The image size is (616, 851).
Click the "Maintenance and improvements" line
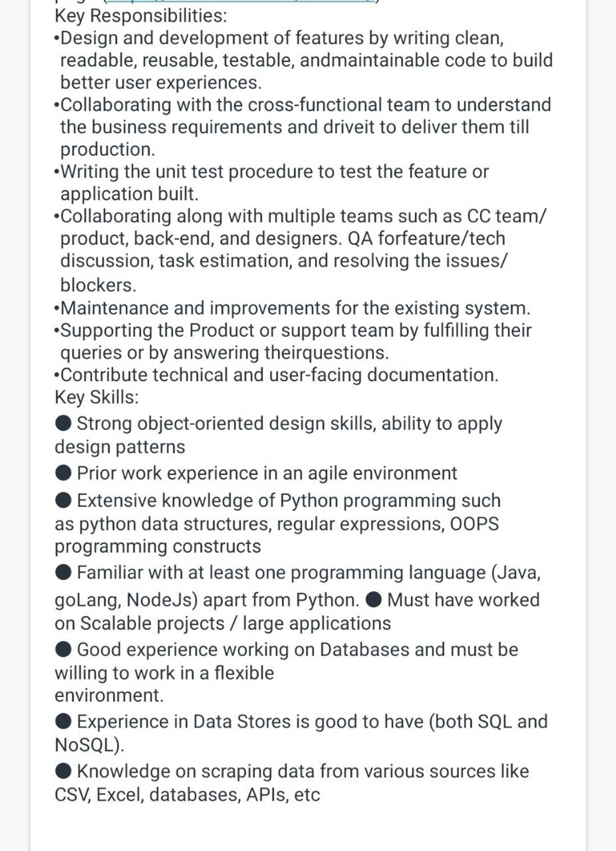point(292,308)
